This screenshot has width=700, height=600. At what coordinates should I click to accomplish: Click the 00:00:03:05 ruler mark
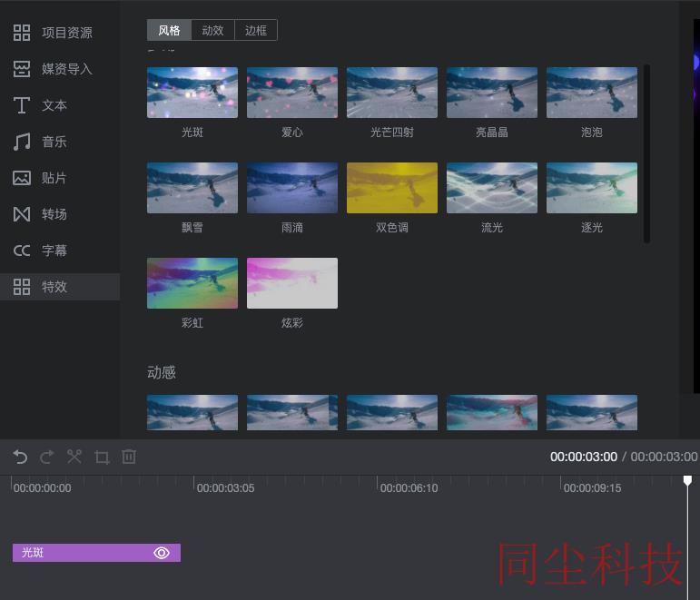(225, 488)
